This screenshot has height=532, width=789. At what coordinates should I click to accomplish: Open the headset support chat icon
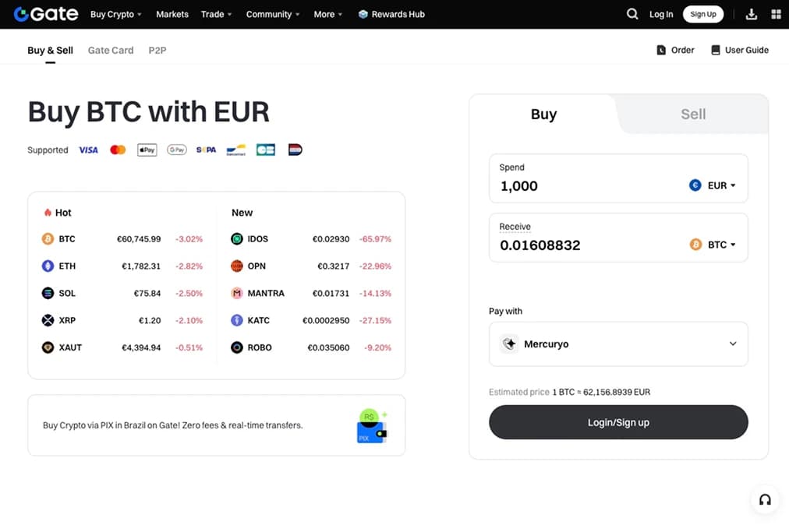(x=765, y=500)
